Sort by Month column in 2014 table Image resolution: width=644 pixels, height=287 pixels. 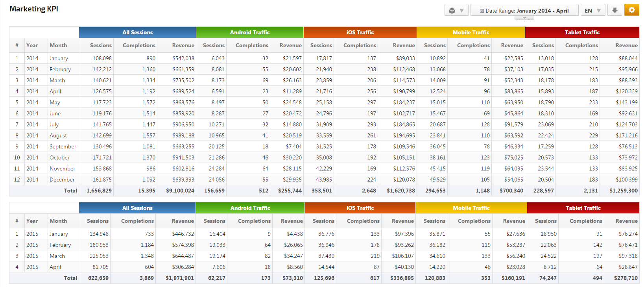(x=58, y=45)
